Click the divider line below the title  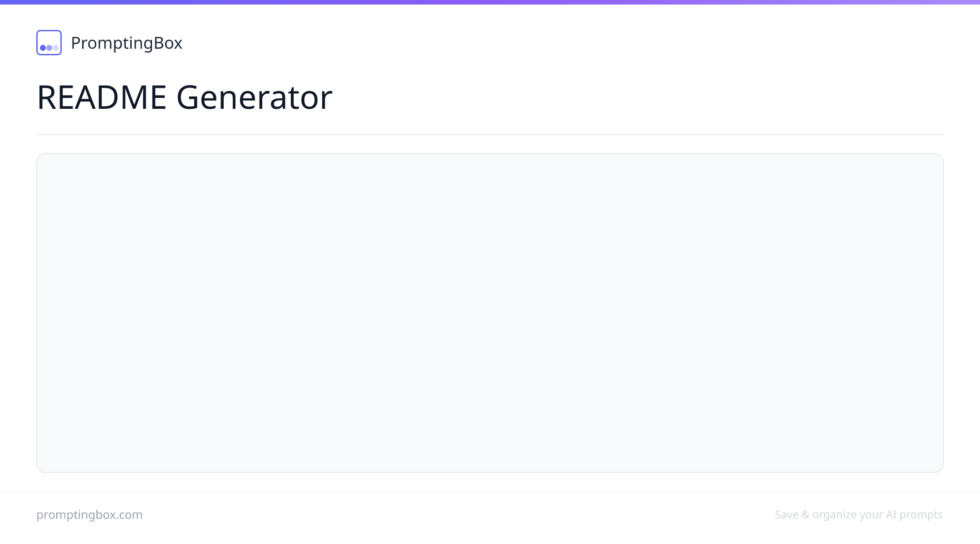pyautogui.click(x=490, y=135)
